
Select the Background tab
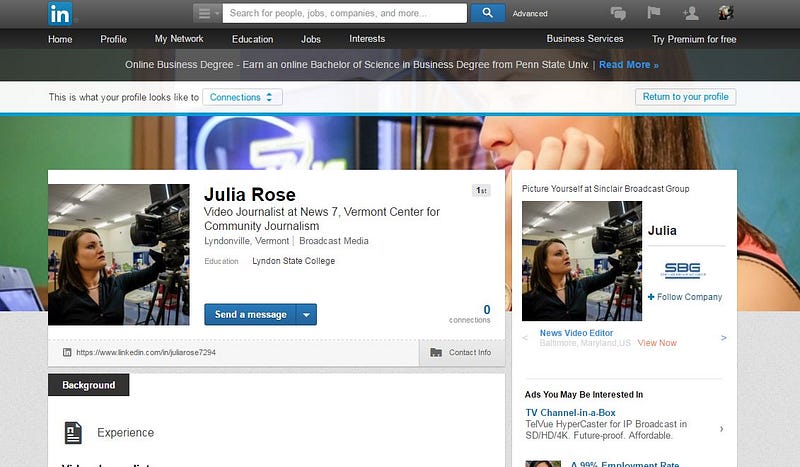pyautogui.click(x=88, y=385)
